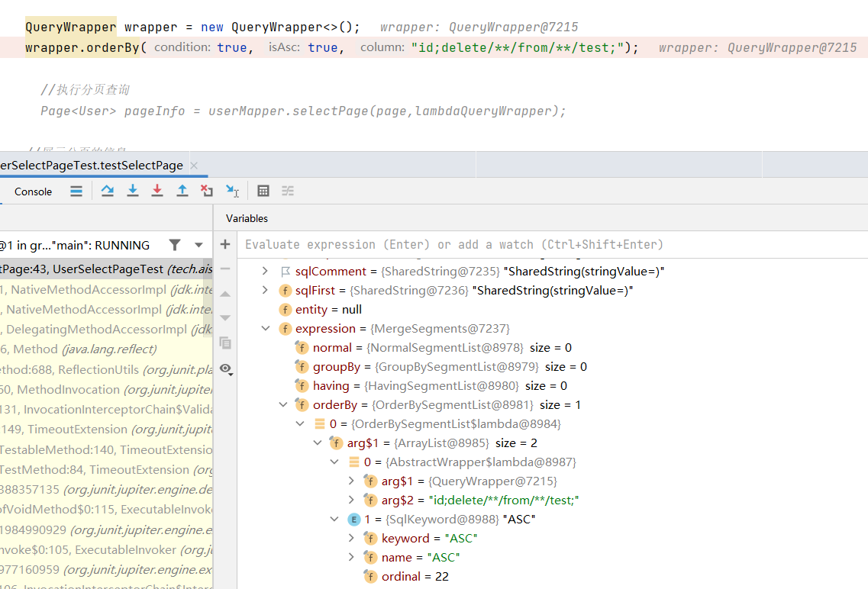The width and height of the screenshot is (868, 589).
Task: Open the Evaluate Expression calculator icon
Action: pos(263,191)
